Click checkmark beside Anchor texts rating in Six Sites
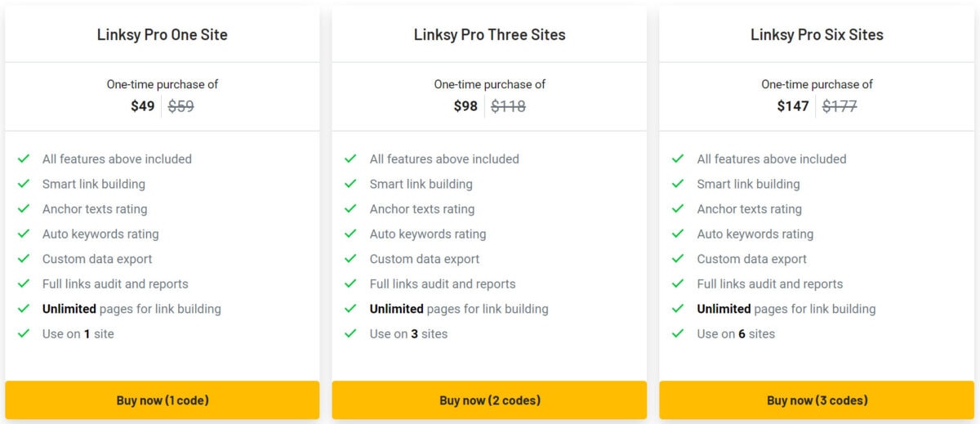 (x=678, y=209)
